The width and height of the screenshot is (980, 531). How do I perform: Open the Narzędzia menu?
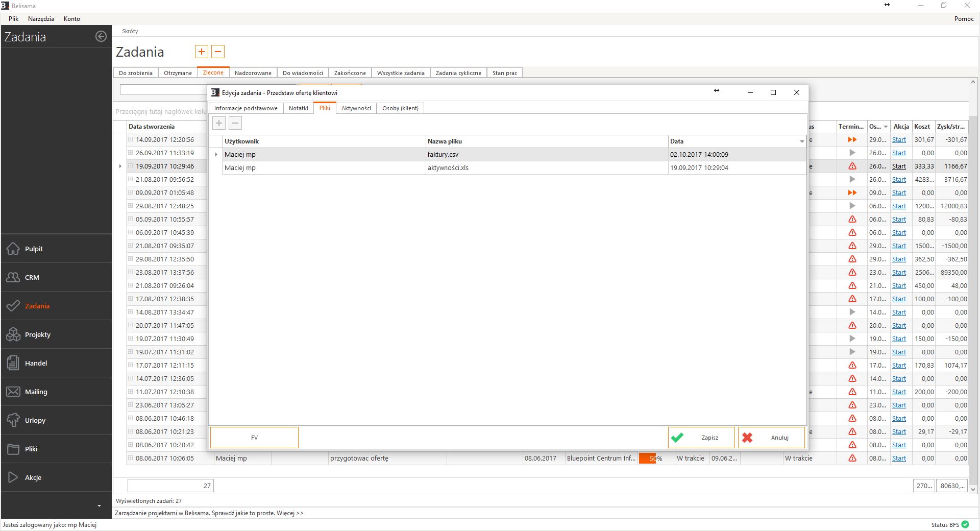41,18
